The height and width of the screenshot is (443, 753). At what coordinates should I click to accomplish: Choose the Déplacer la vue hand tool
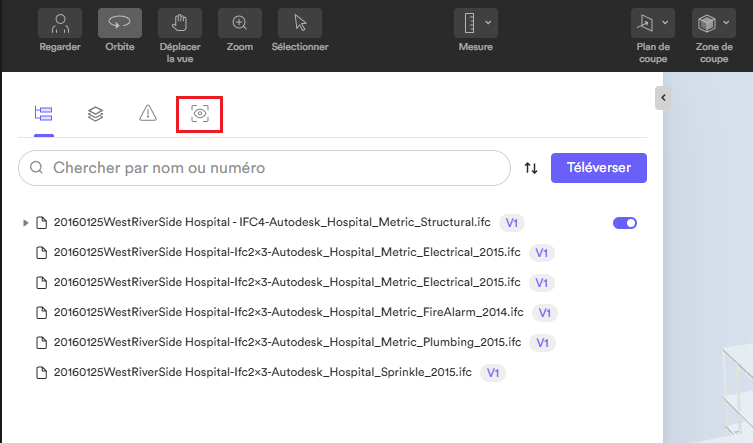pos(180,23)
